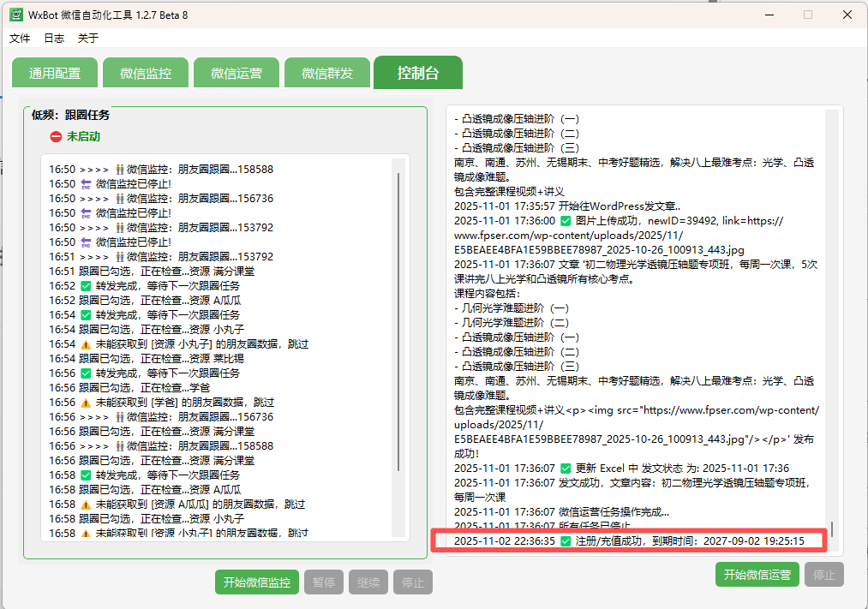Click the 开始微信监控 button

click(256, 582)
